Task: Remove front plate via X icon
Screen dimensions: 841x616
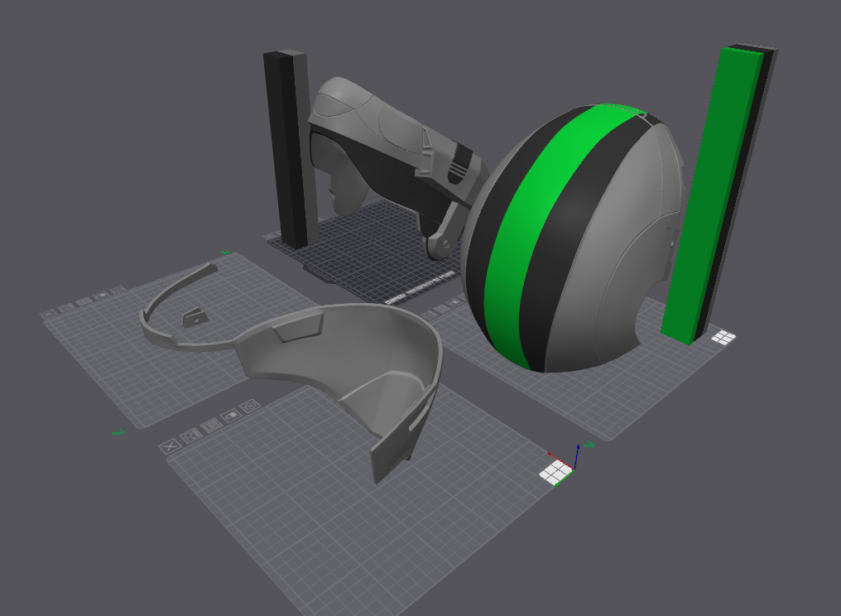Action: coord(170,446)
